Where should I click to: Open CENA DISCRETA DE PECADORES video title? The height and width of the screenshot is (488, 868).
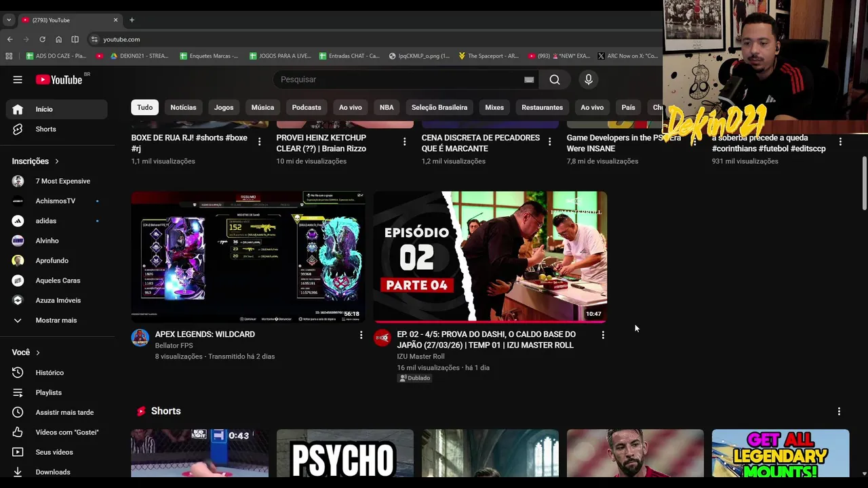pos(481,143)
